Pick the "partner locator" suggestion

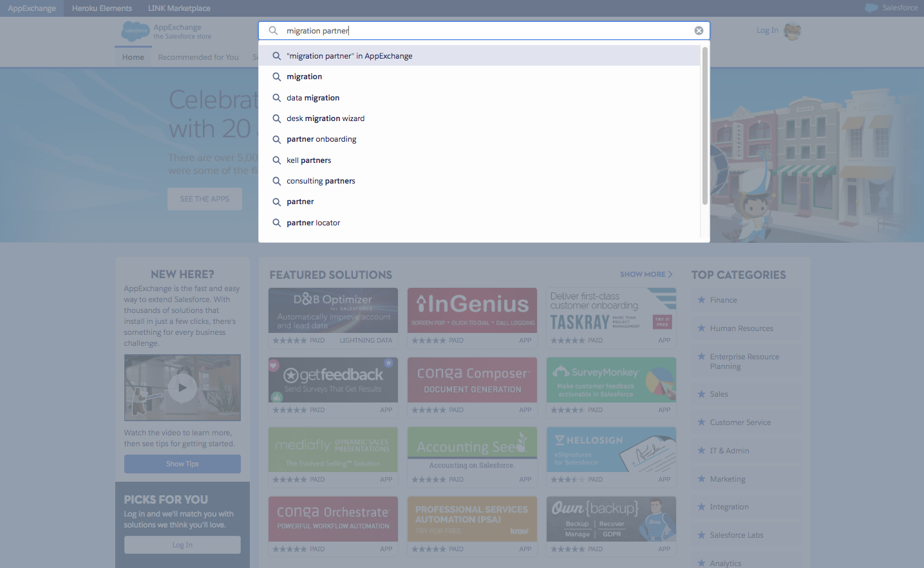click(x=479, y=223)
